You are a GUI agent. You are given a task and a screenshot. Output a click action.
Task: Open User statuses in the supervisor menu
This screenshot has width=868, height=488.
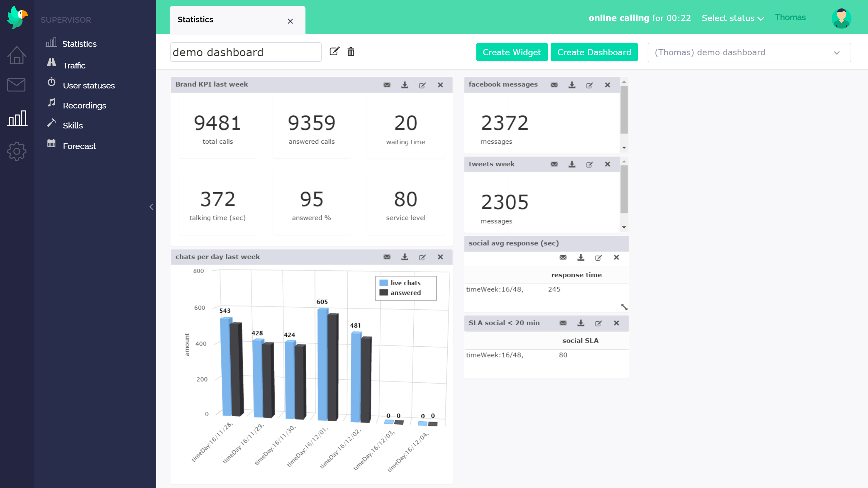pos(88,85)
